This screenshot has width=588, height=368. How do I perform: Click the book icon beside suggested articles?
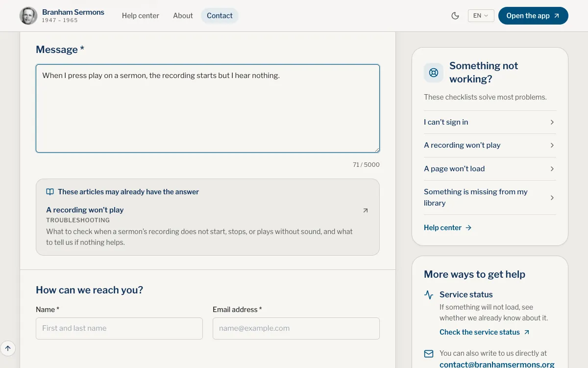point(50,192)
